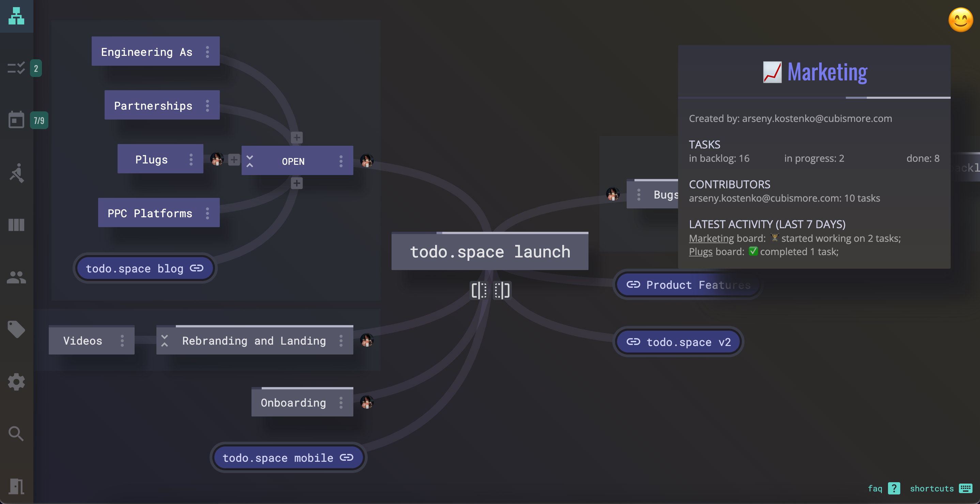Open Engineering As node options menu
The width and height of the screenshot is (980, 504).
tap(207, 52)
